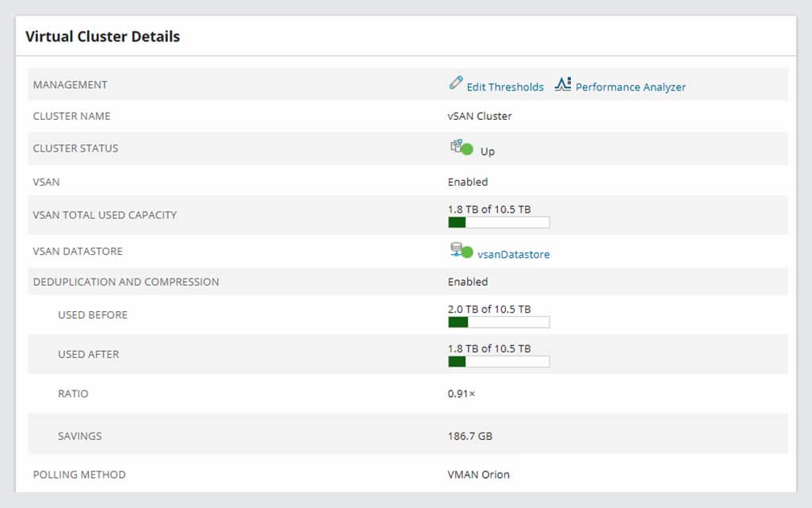
Task: Toggle the VSAN Enabled status
Action: pyautogui.click(x=467, y=182)
